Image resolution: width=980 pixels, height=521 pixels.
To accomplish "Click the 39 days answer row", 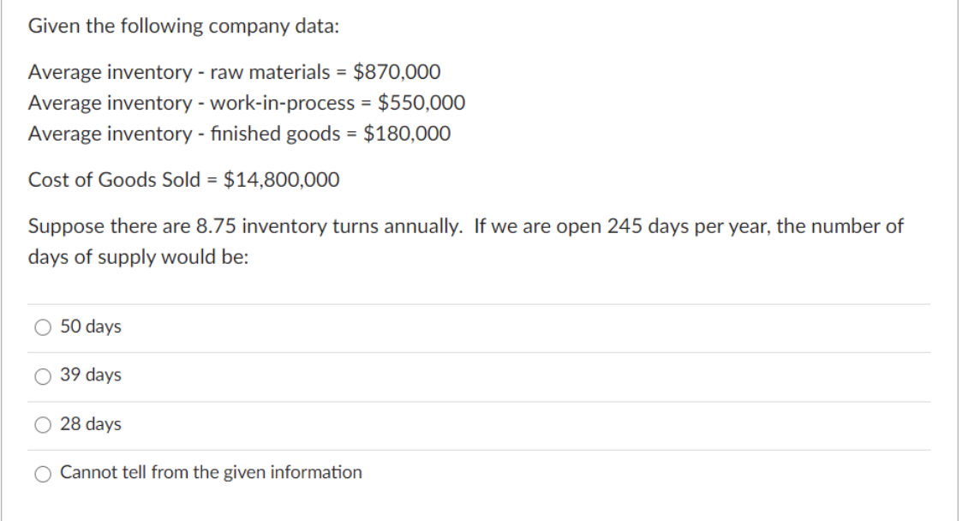I will pos(343,375).
